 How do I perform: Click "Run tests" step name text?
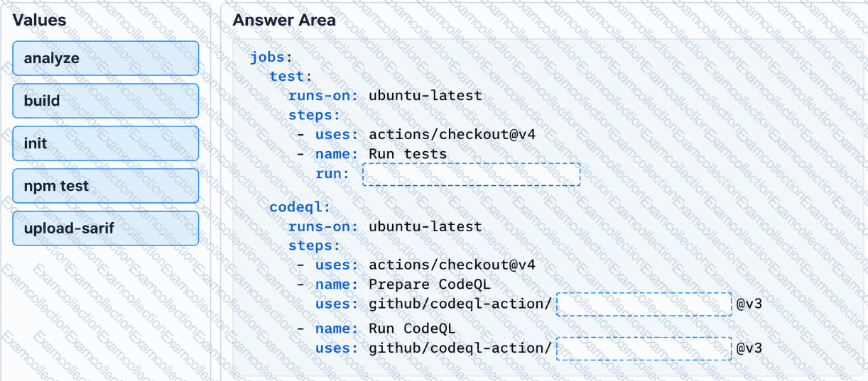tap(408, 154)
